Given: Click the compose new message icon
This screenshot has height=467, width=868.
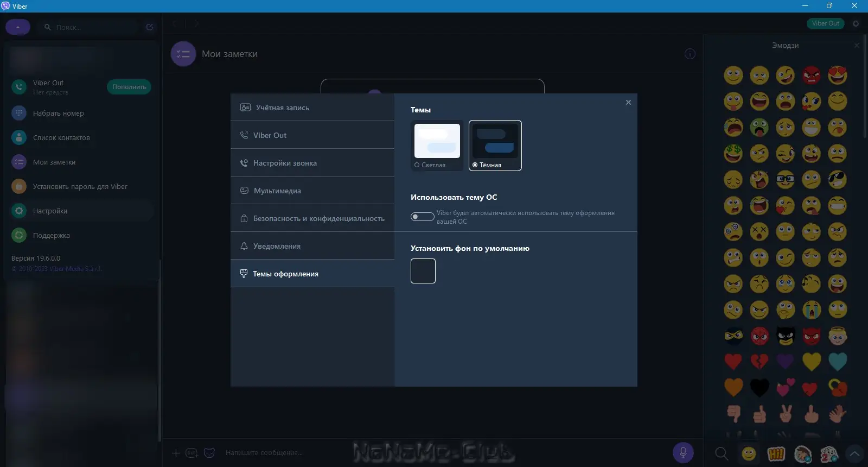Looking at the screenshot, I should [150, 27].
